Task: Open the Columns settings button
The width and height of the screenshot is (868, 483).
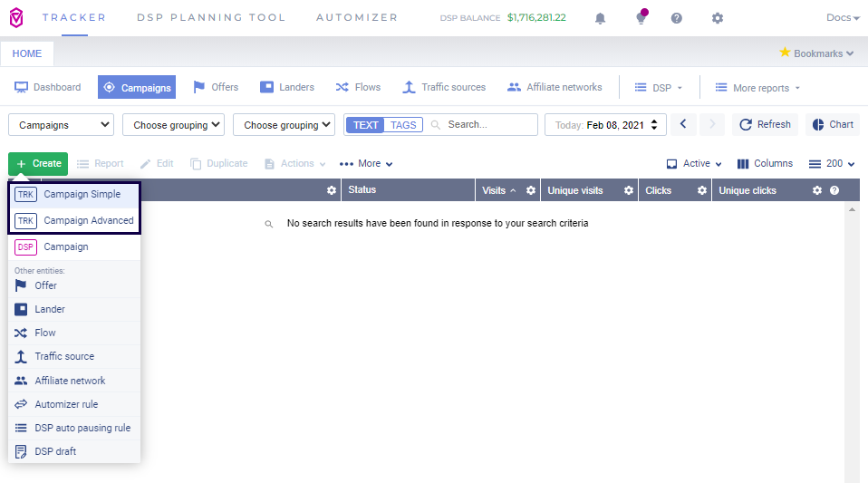Action: [765, 164]
